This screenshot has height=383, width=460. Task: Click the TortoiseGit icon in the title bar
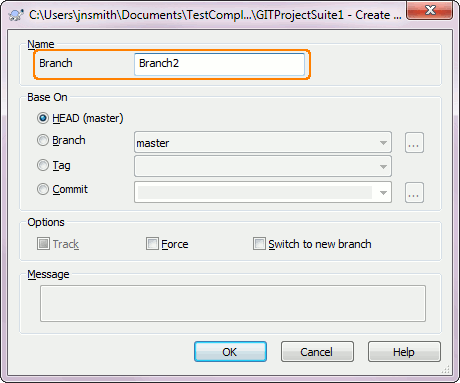point(16,15)
